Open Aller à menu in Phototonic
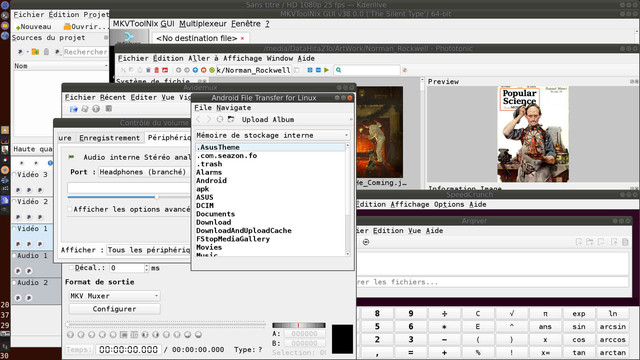The height and width of the screenshot is (360, 640). [x=203, y=58]
